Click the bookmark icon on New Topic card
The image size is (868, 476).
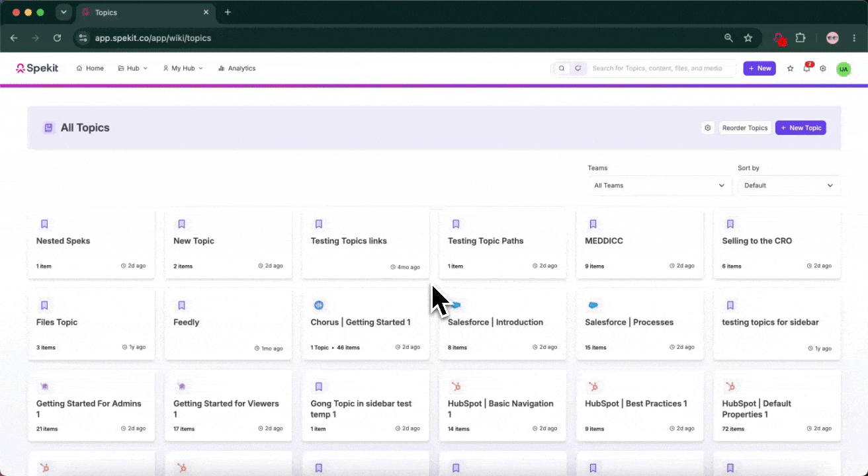tap(181, 224)
